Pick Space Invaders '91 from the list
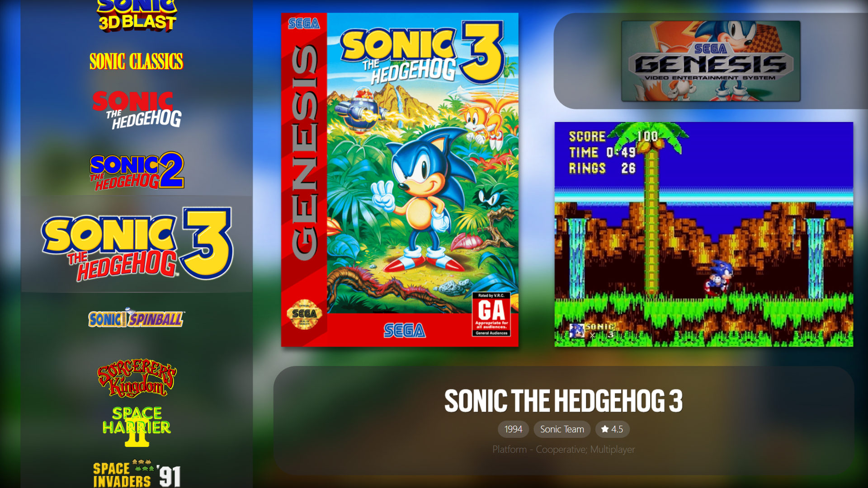868x488 pixels. point(137,474)
